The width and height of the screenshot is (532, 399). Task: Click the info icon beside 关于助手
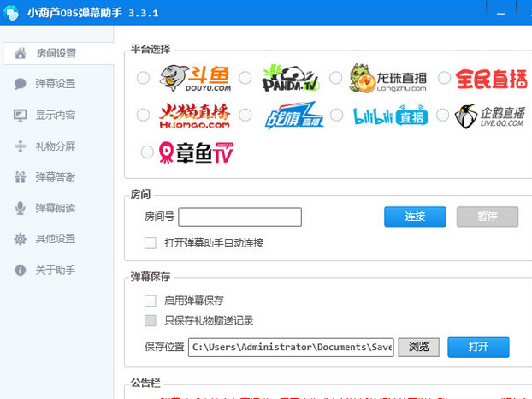point(20,270)
